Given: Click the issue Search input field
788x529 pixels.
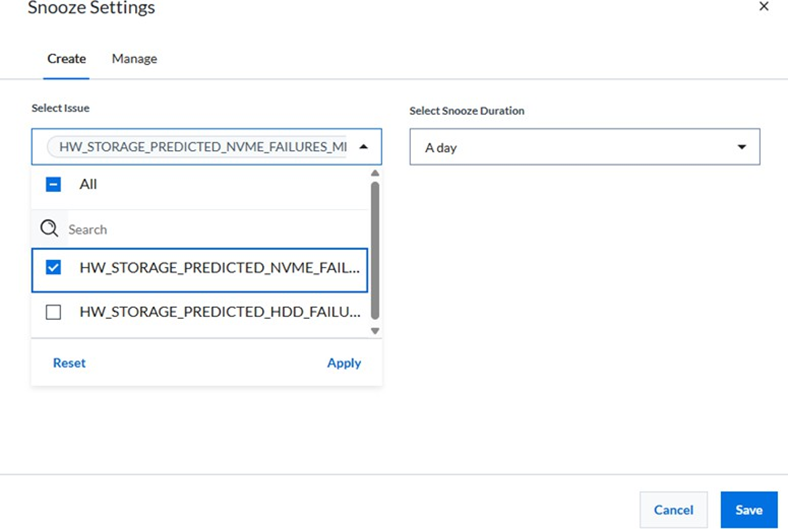Looking at the screenshot, I should click(216, 229).
